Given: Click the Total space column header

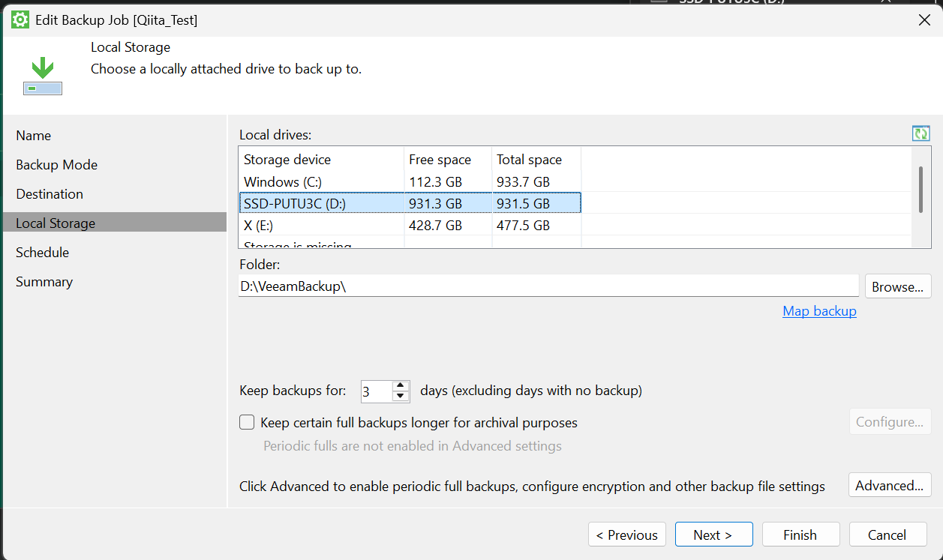Looking at the screenshot, I should (536, 160).
